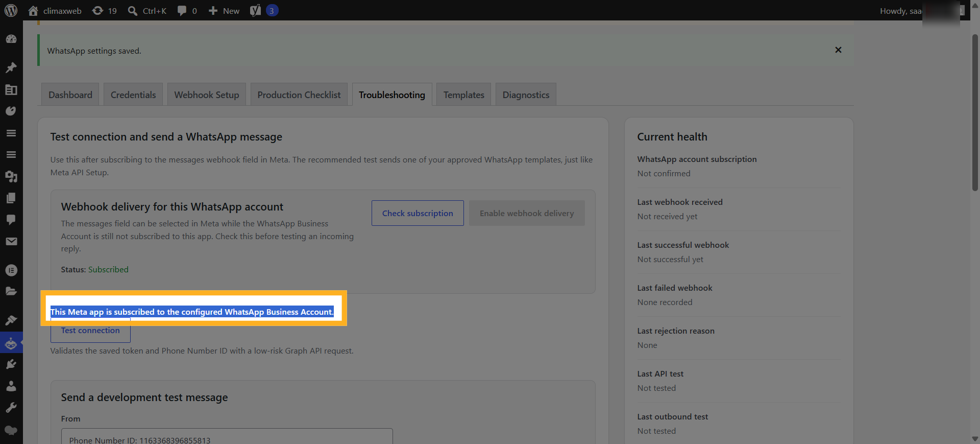980x444 pixels.
Task: Open Pages via the stacked-pages icon
Action: 11,198
